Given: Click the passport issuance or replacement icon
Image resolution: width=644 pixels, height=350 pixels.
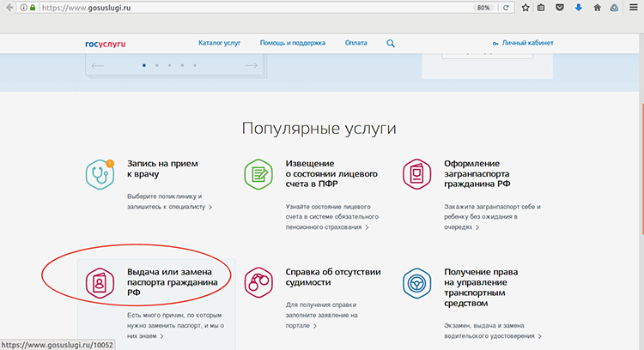Looking at the screenshot, I should click(100, 281).
